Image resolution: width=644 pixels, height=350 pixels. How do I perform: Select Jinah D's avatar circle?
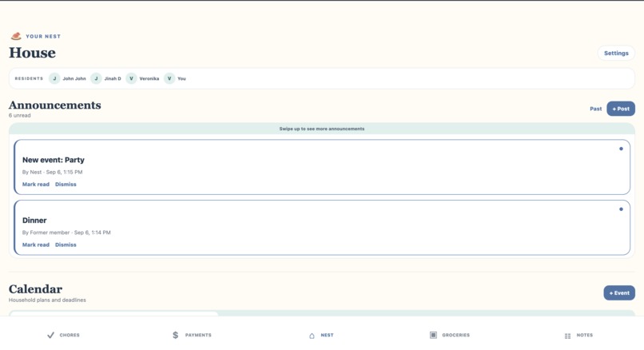[96, 78]
